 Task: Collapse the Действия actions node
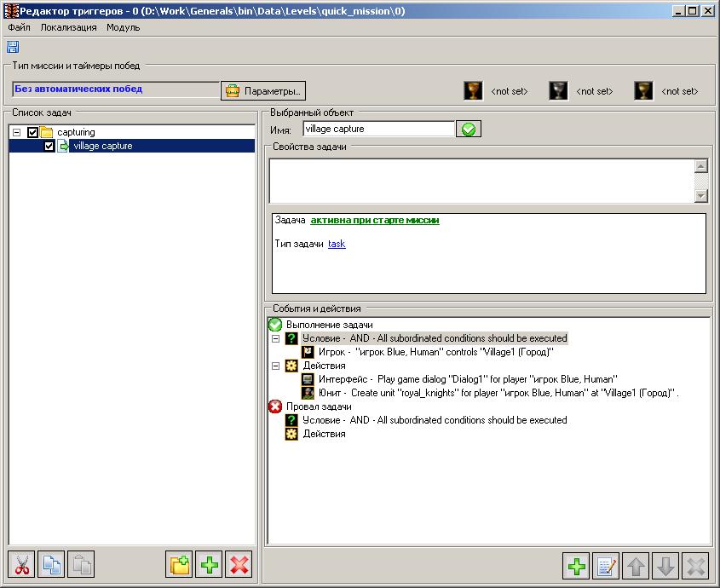[x=275, y=366]
